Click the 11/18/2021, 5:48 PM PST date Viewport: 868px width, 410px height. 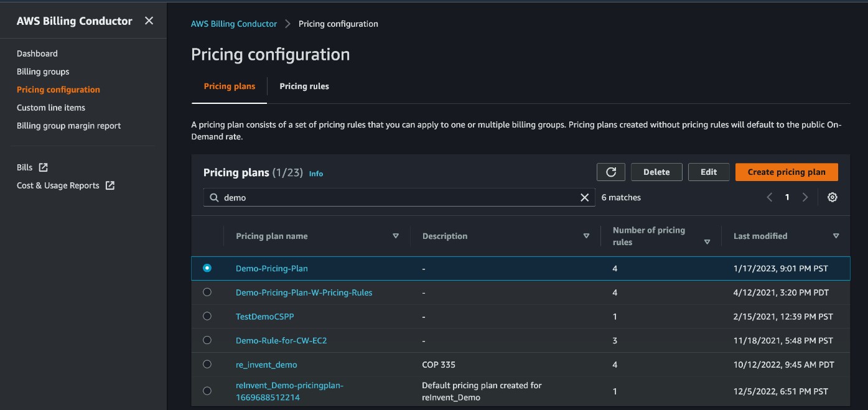click(783, 340)
